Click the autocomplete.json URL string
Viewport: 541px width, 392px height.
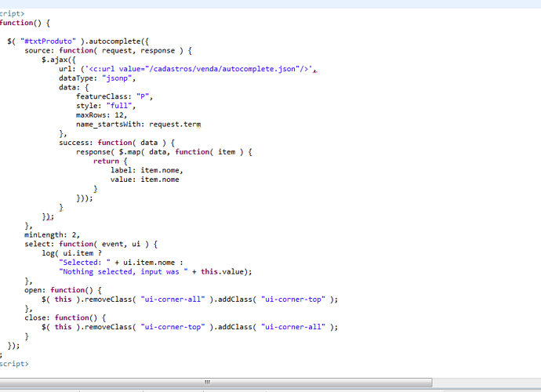(198, 69)
